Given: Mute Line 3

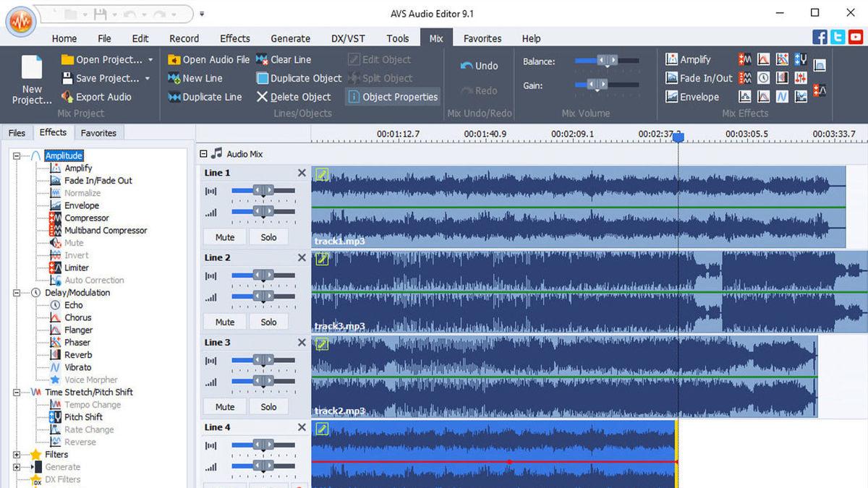Looking at the screenshot, I should point(224,406).
